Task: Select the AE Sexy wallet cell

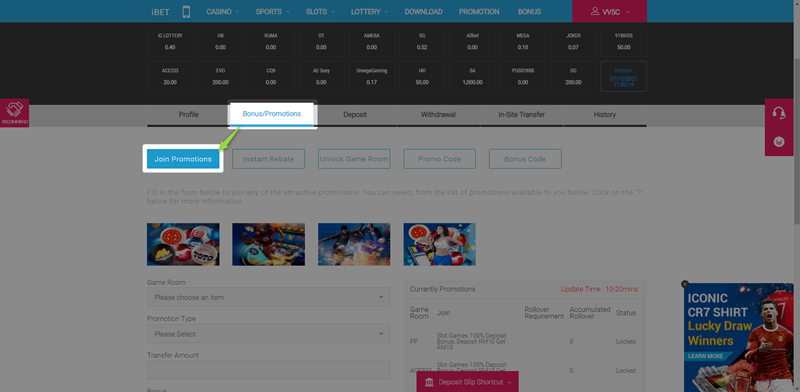Action: click(321, 77)
